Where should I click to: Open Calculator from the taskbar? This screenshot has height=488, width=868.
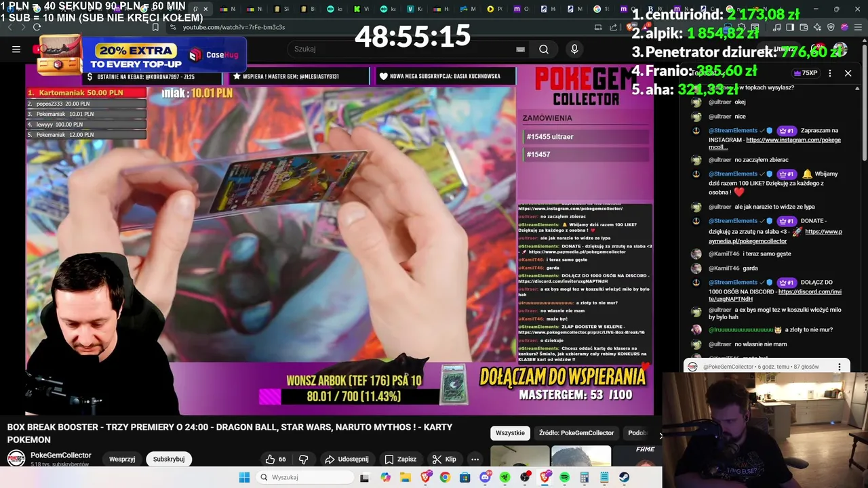click(x=585, y=477)
